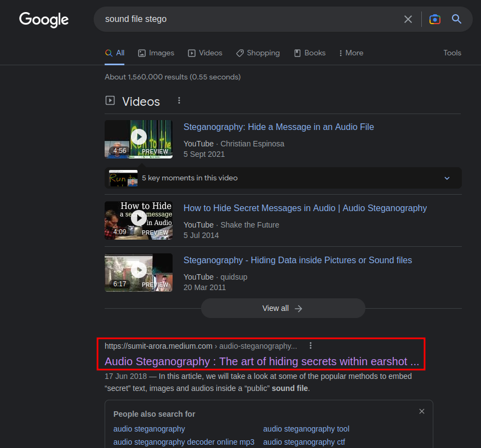Click 'About 1,560,000 results' text
Image resolution: width=481 pixels, height=448 pixels.
click(173, 77)
